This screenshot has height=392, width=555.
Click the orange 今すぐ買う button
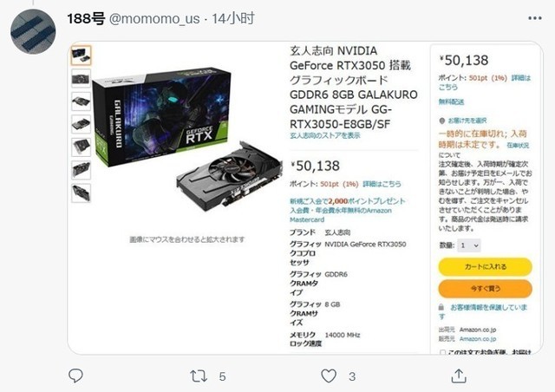tap(486, 289)
